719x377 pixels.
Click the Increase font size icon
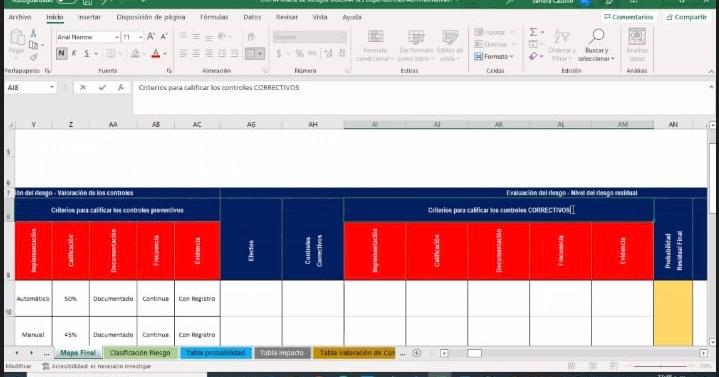(x=151, y=37)
